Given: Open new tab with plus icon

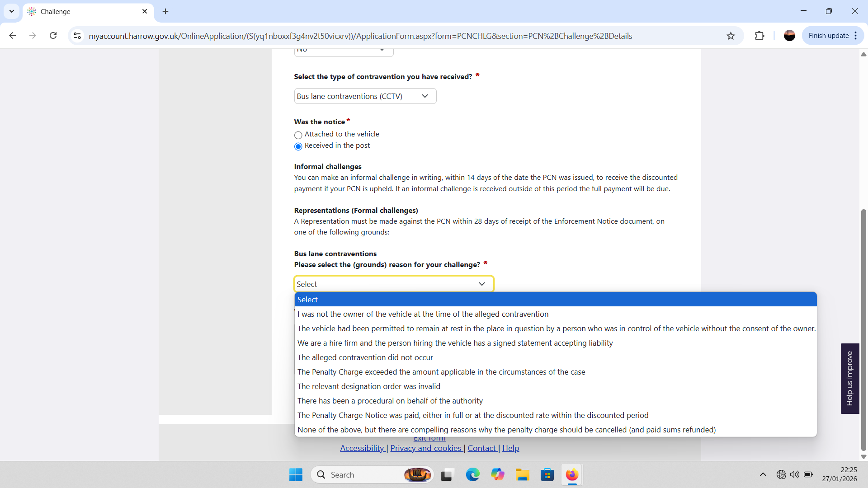Looking at the screenshot, I should 165,11.
